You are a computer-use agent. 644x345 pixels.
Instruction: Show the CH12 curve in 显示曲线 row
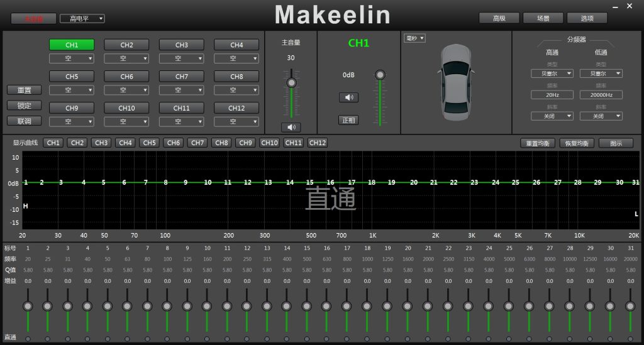coord(318,143)
